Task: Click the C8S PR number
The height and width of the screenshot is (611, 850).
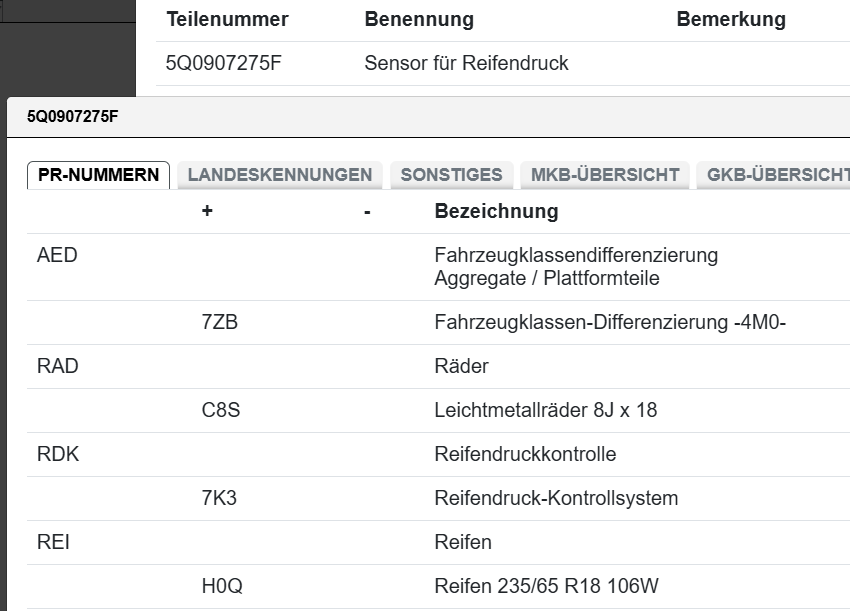Action: point(220,411)
